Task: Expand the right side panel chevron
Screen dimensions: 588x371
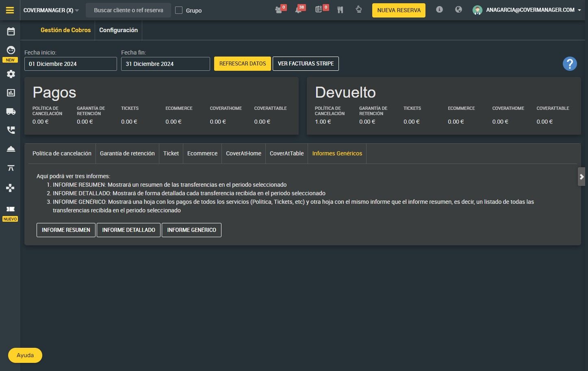Action: tap(581, 177)
